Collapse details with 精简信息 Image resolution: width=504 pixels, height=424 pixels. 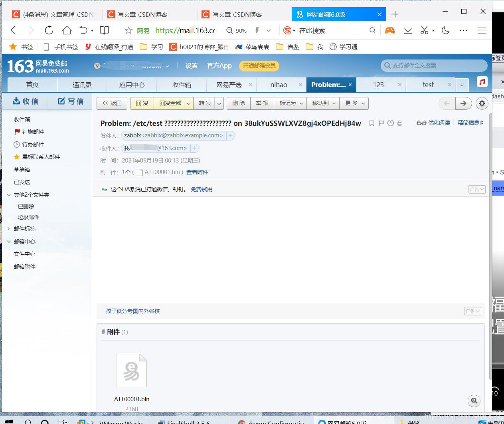[x=470, y=123]
